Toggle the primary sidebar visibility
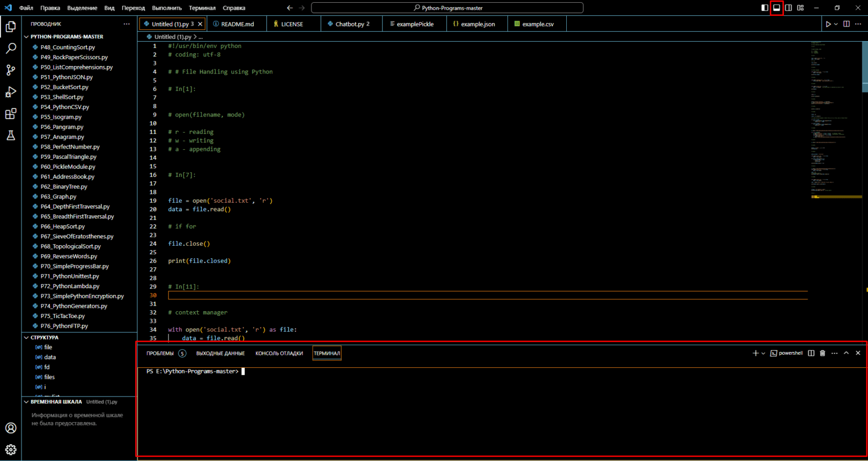This screenshot has width=868, height=461. coord(765,8)
